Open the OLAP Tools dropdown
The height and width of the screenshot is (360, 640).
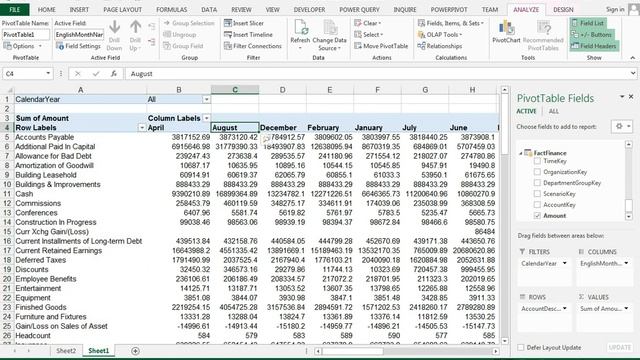440,35
